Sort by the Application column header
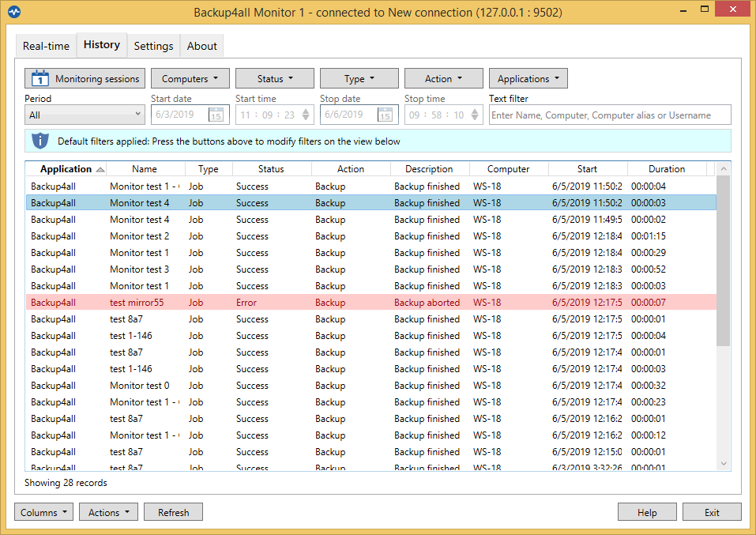 (66, 169)
